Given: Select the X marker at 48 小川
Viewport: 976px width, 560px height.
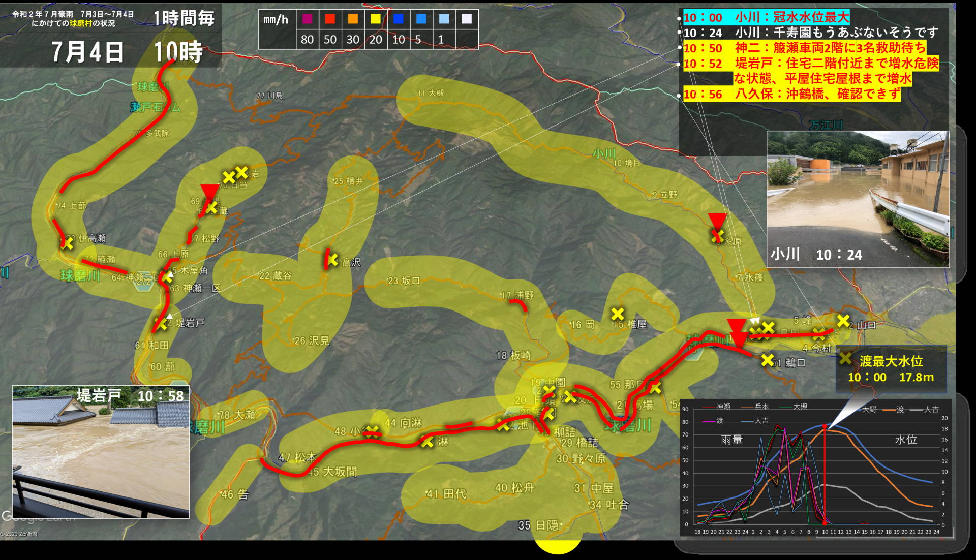Looking at the screenshot, I should [x=372, y=432].
